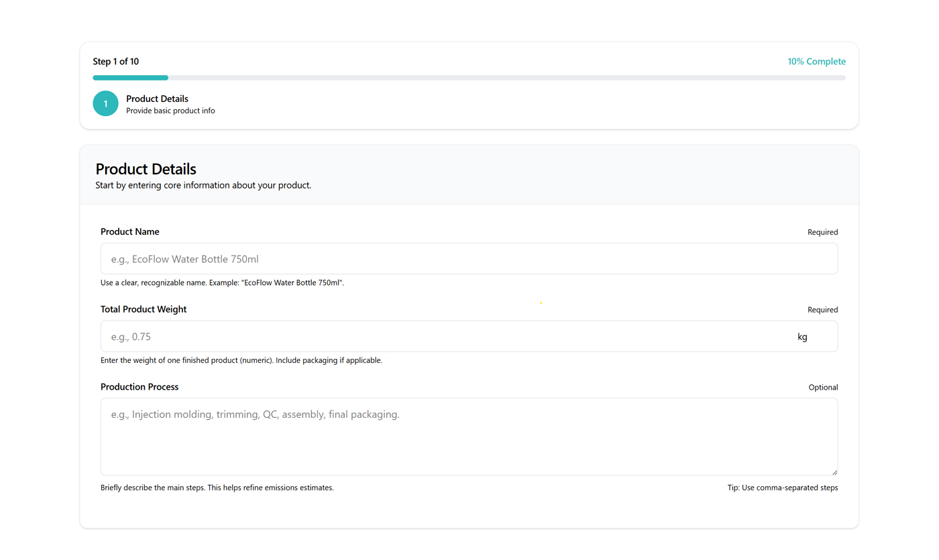Viewport: 939px width, 560px height.
Task: Select the Product Details step title
Action: [x=157, y=99]
